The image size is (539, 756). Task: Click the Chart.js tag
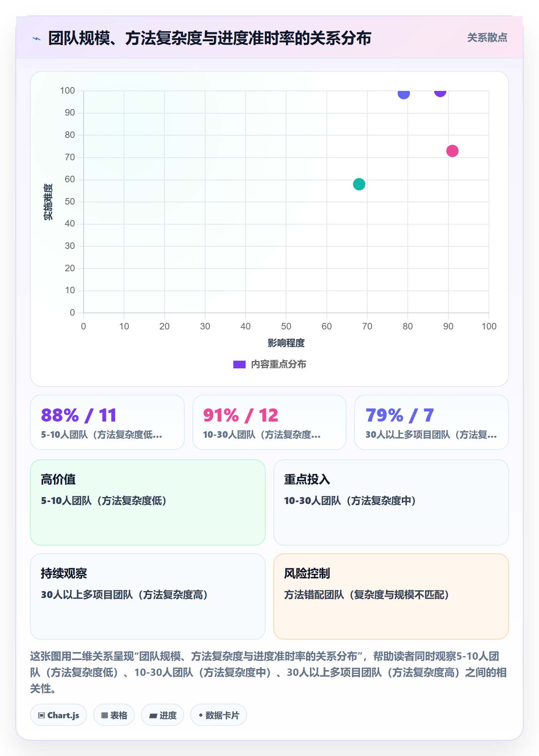59,715
